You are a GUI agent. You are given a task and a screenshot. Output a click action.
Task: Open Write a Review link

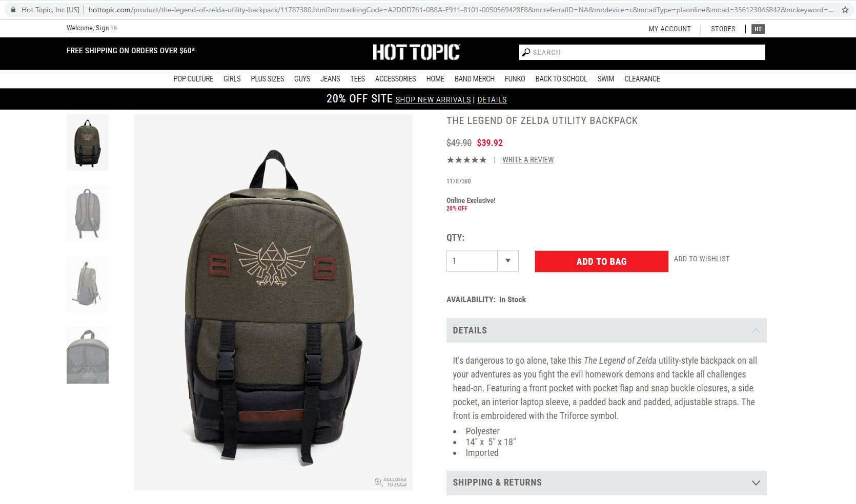click(528, 160)
